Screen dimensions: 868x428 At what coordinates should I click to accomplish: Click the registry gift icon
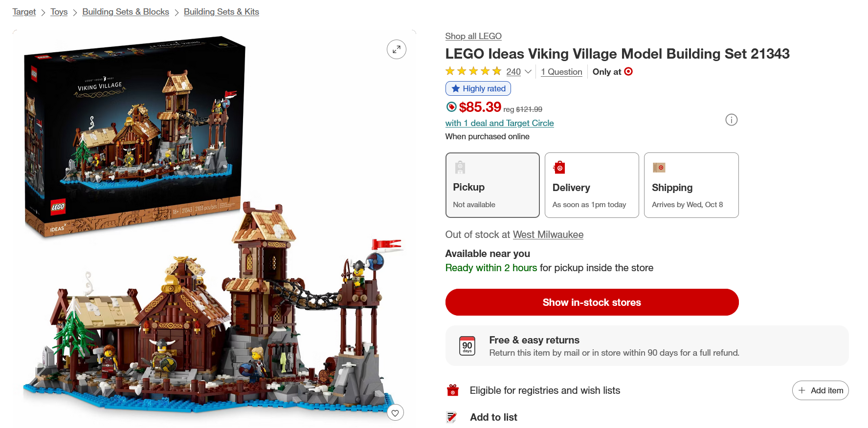coord(453,390)
